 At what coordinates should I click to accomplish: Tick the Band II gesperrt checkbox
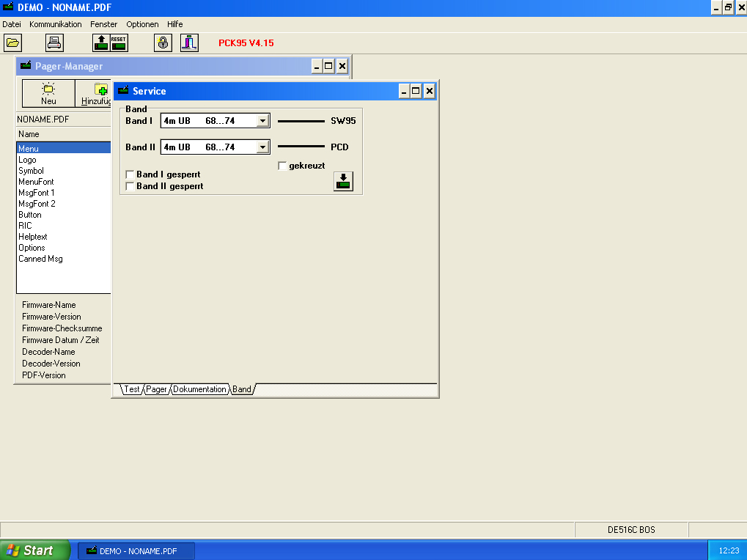click(x=130, y=187)
